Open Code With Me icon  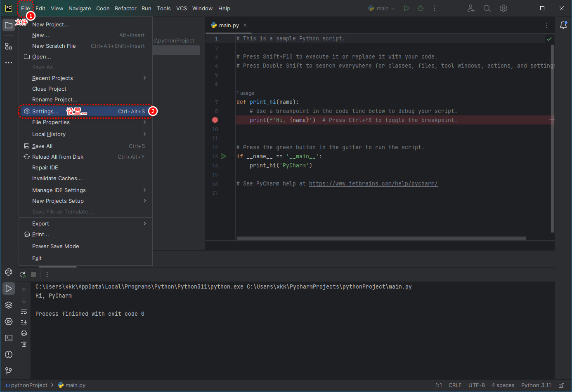(471, 8)
